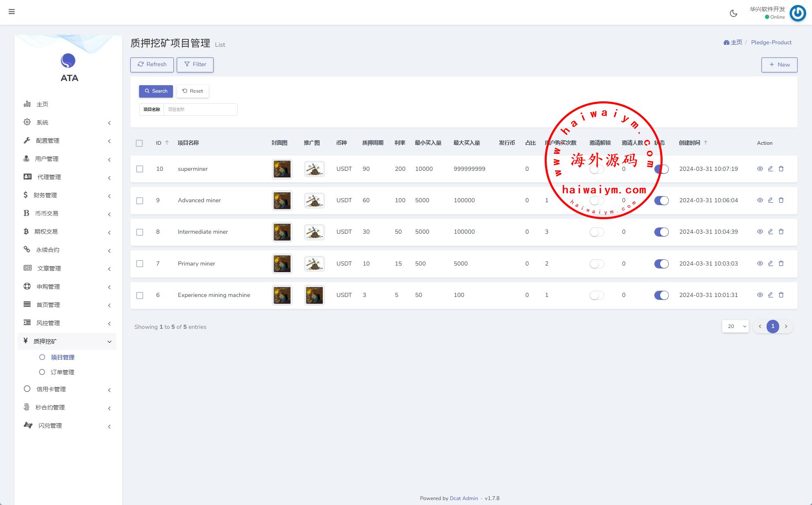The image size is (812, 505).
Task: Switch to dark mode moon icon
Action: (x=733, y=13)
